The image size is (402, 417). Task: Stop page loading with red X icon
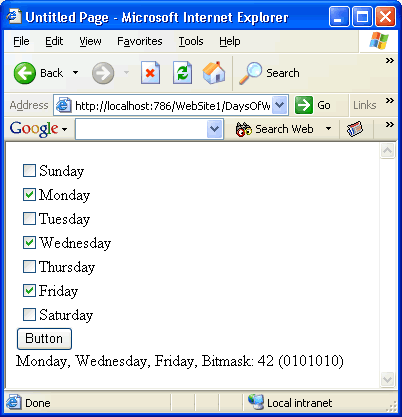pyautogui.click(x=150, y=73)
